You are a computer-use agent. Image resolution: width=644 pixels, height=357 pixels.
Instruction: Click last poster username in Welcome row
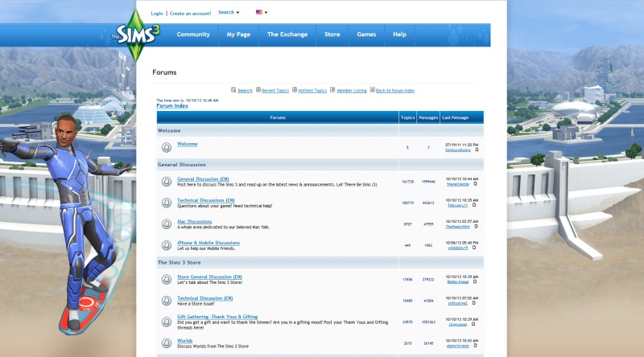point(457,150)
